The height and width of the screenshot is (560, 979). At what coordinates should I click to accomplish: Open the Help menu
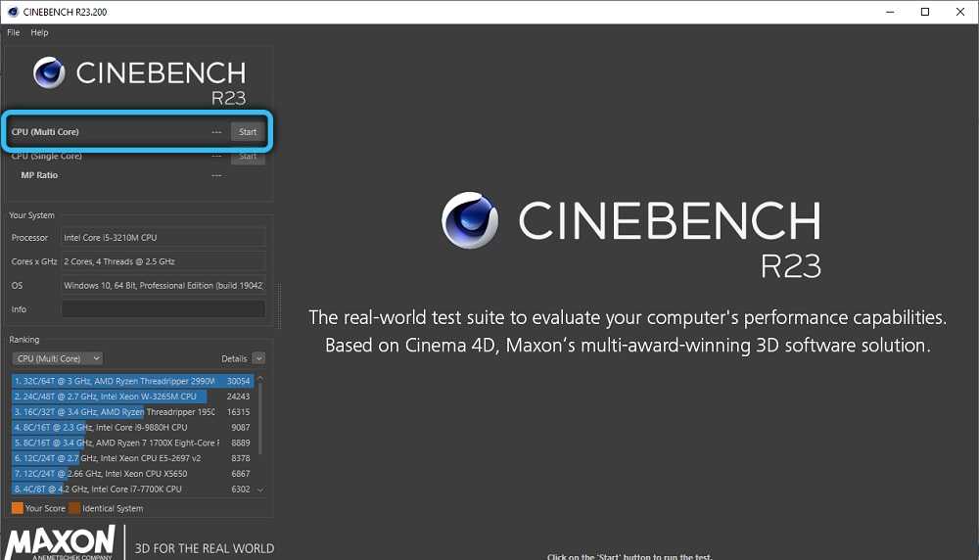(x=39, y=32)
